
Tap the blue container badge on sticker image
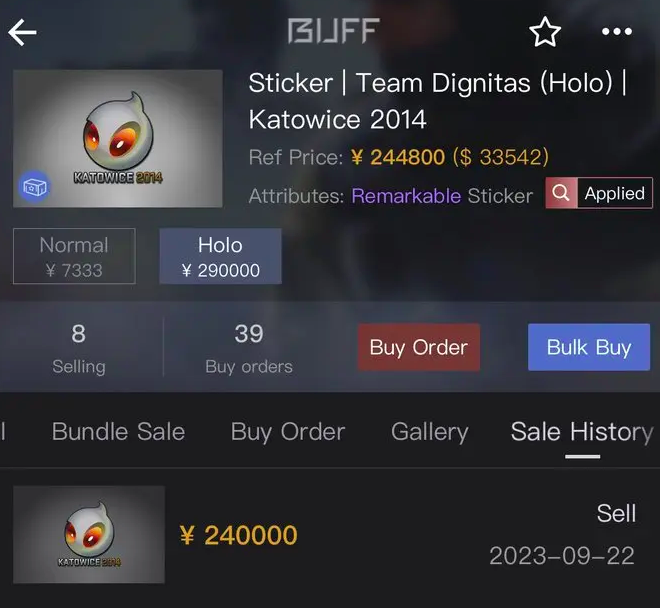pyautogui.click(x=35, y=187)
